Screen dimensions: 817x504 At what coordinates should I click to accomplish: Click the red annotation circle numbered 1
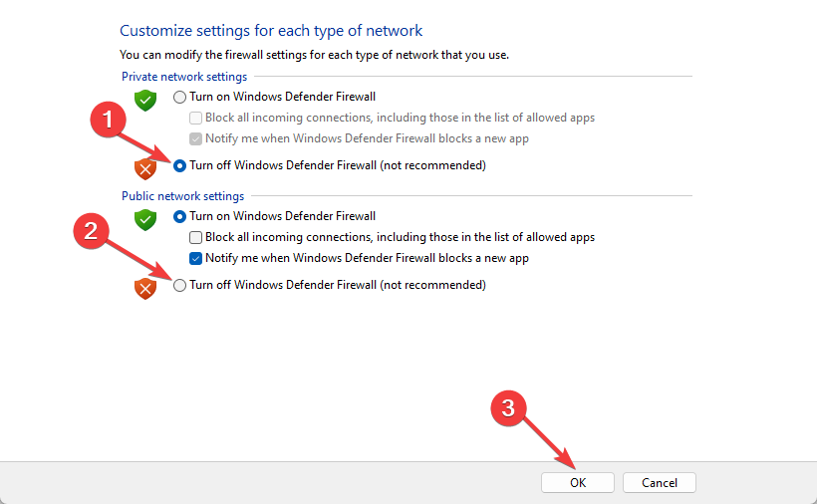(x=108, y=120)
